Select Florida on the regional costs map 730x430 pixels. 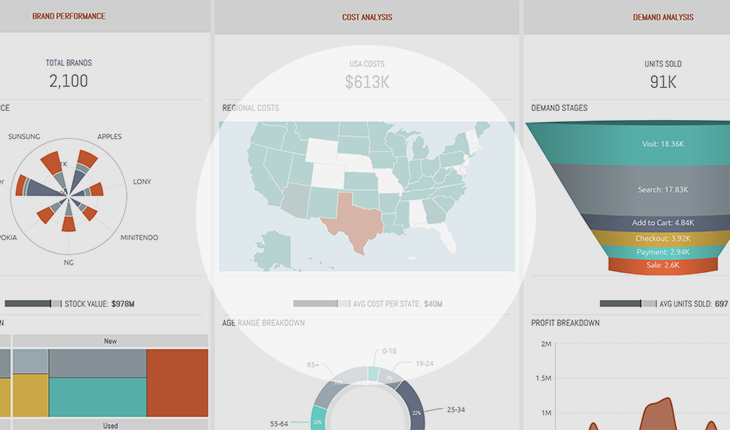tap(447, 236)
